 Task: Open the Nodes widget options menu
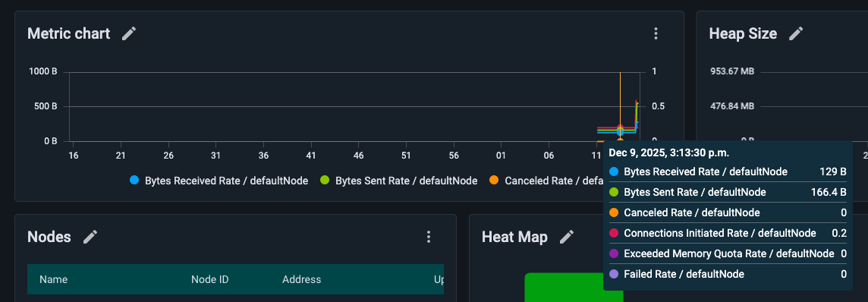[429, 238]
